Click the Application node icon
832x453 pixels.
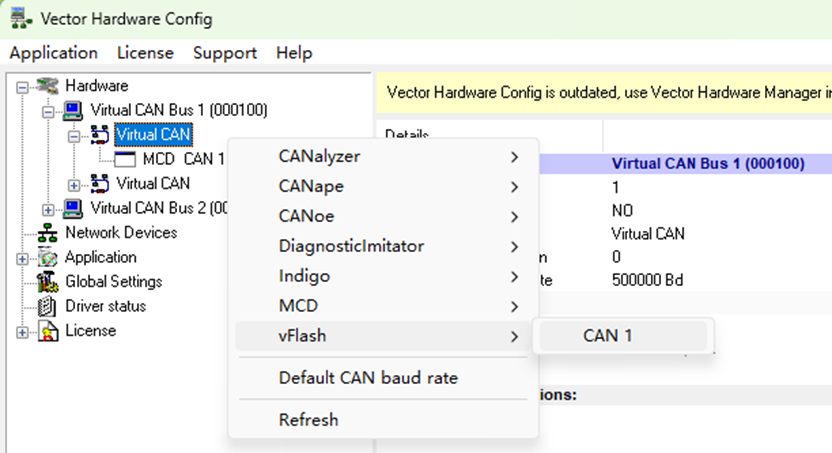tap(47, 258)
